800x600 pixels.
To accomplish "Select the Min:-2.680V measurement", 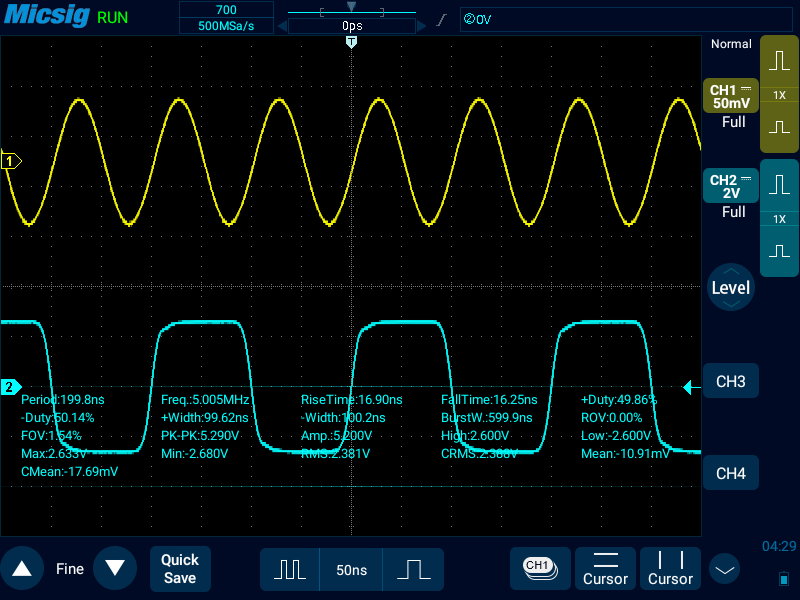I will click(194, 453).
